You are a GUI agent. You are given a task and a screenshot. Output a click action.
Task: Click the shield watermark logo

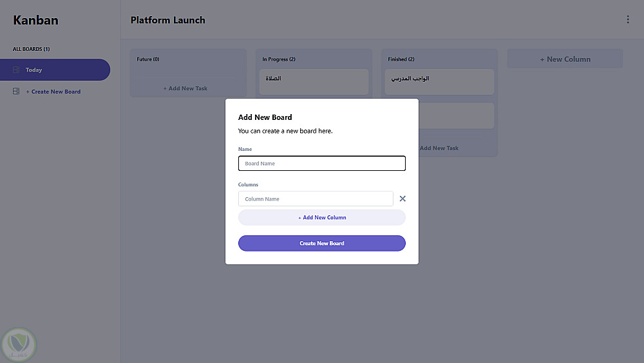coord(19,345)
